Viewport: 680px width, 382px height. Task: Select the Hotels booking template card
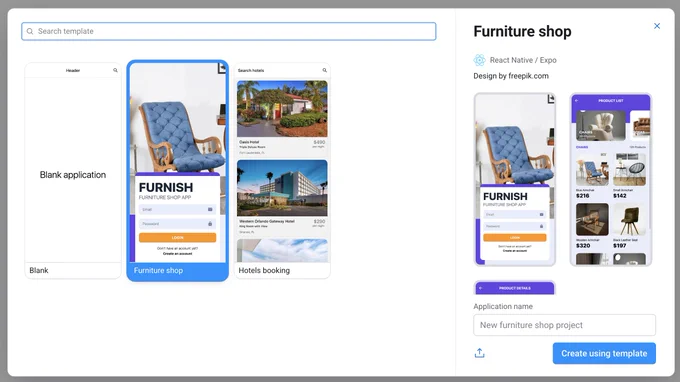point(282,171)
